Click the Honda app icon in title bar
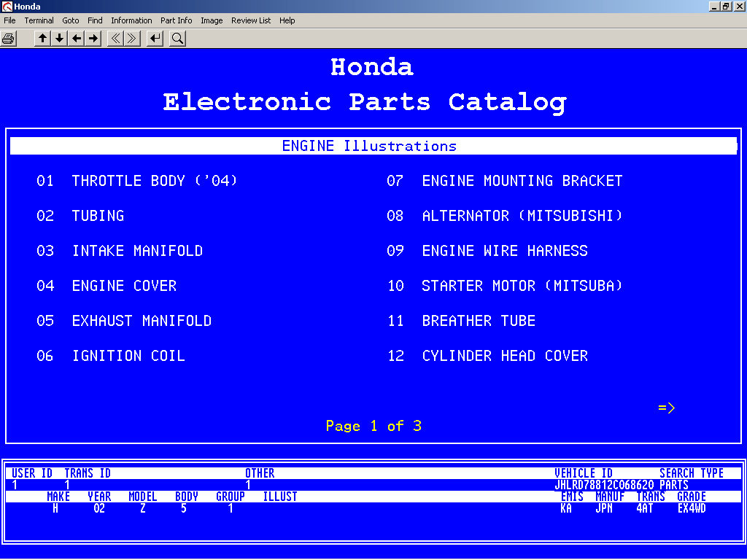The width and height of the screenshot is (747, 560). (7, 6)
